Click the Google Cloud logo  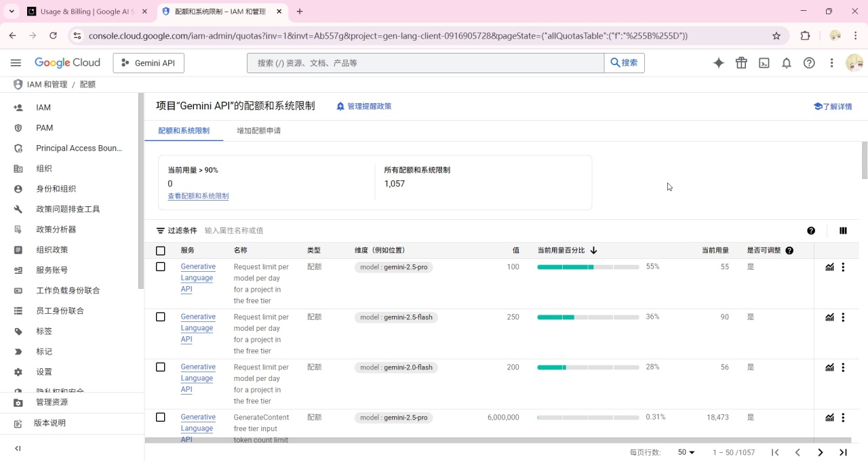pyautogui.click(x=67, y=63)
